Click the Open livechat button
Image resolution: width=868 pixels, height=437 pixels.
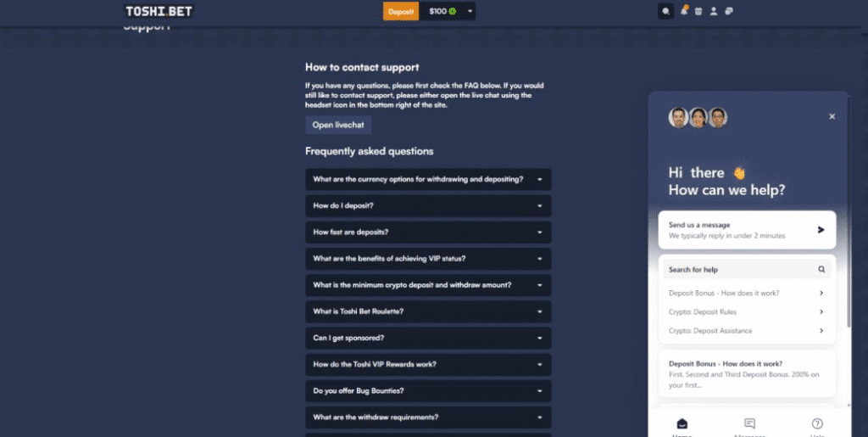338,125
